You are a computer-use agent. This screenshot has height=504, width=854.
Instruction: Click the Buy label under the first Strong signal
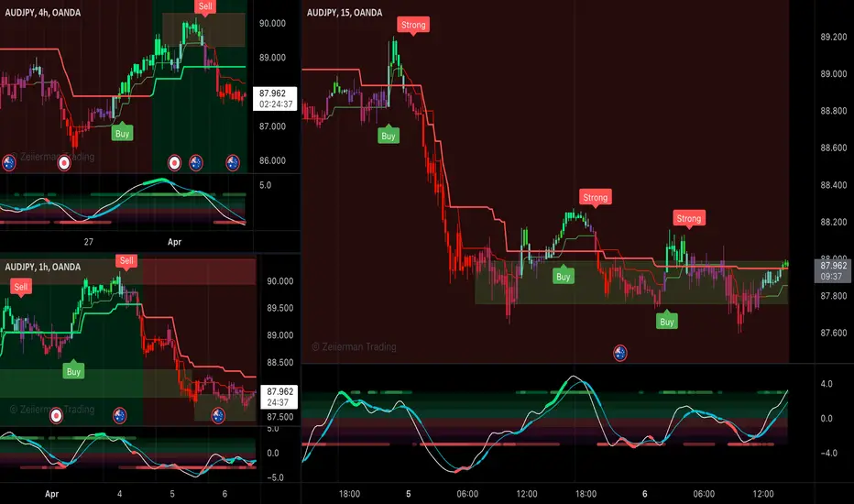tap(389, 135)
